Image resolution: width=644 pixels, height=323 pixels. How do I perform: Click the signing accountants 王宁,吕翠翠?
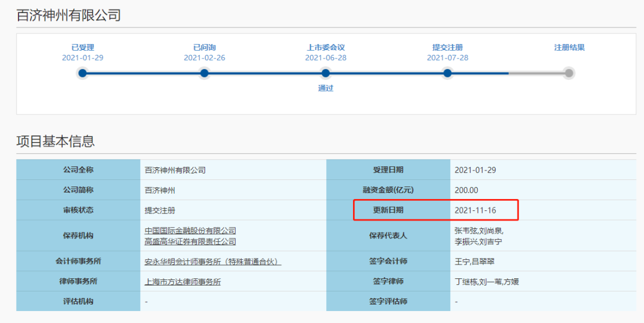474,262
